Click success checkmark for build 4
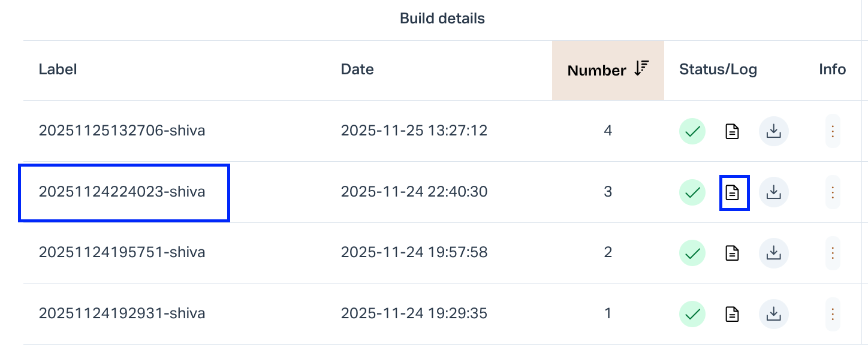This screenshot has width=868, height=350. point(692,131)
